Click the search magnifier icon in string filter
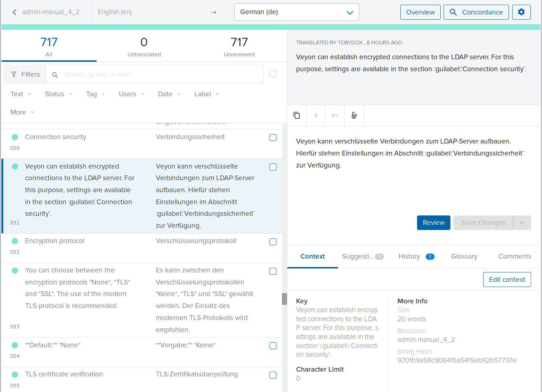This screenshot has width=542, height=392. 55,74
